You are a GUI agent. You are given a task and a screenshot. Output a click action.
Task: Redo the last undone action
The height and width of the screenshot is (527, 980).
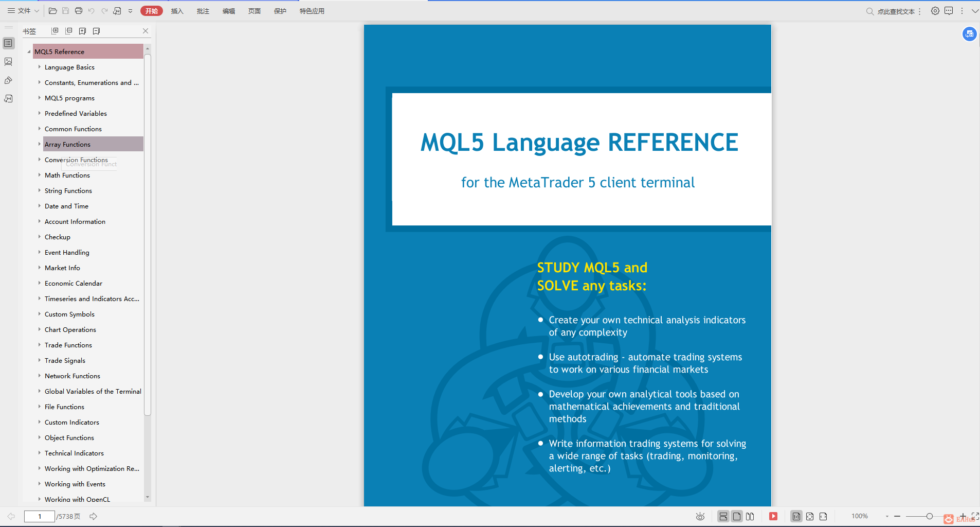click(x=104, y=11)
